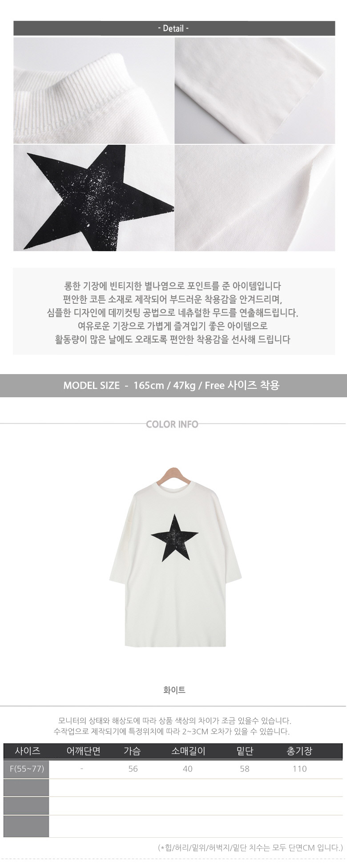Click the sleeve hem detail photo
This screenshot has width=347, height=868.
254,90
